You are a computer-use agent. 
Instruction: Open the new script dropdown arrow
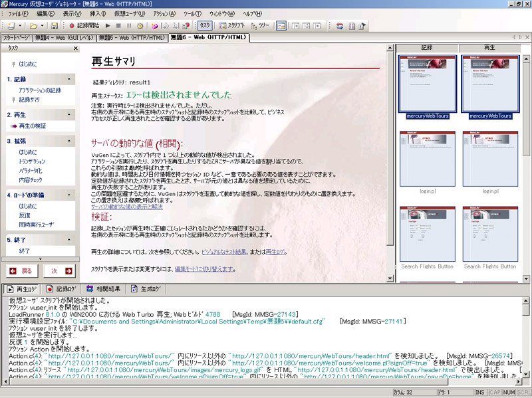coord(20,26)
